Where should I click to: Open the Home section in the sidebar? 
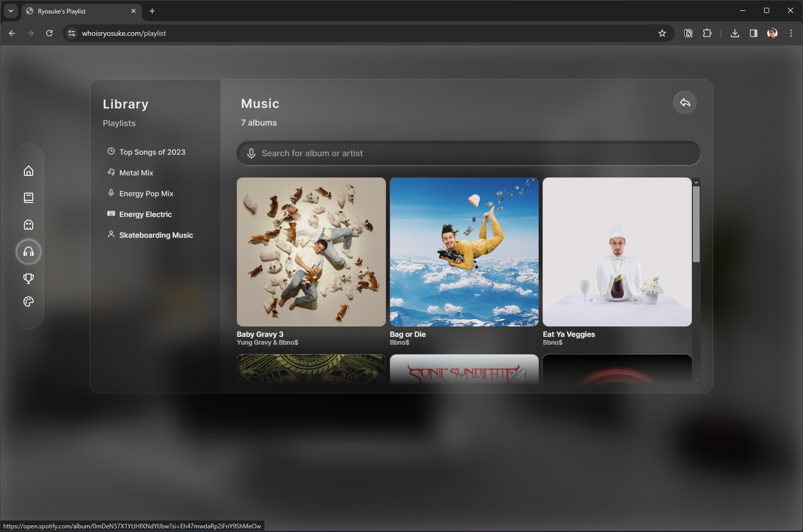29,170
